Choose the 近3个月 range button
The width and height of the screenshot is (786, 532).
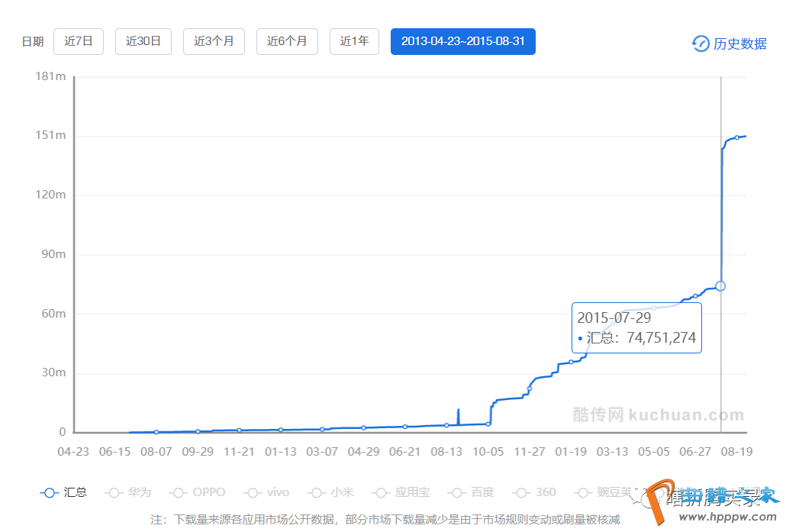coord(214,41)
